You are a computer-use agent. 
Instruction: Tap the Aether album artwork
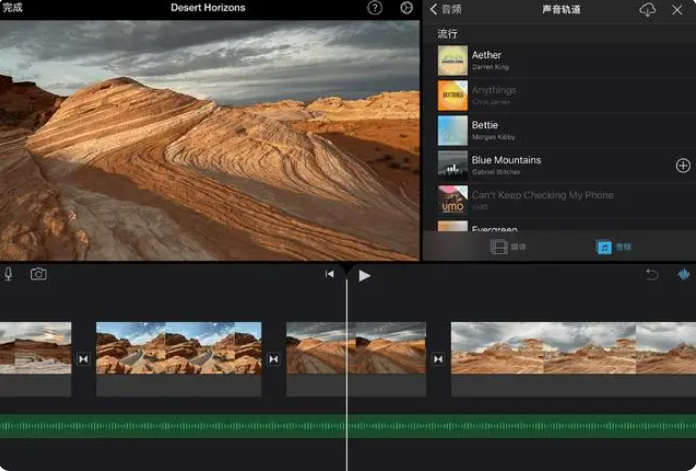point(453,60)
